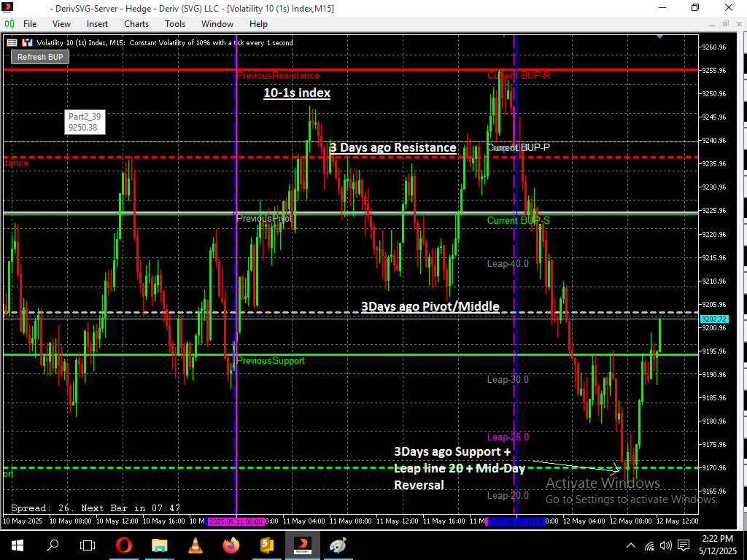Click the 9255.96 value on price axis

tap(714, 71)
